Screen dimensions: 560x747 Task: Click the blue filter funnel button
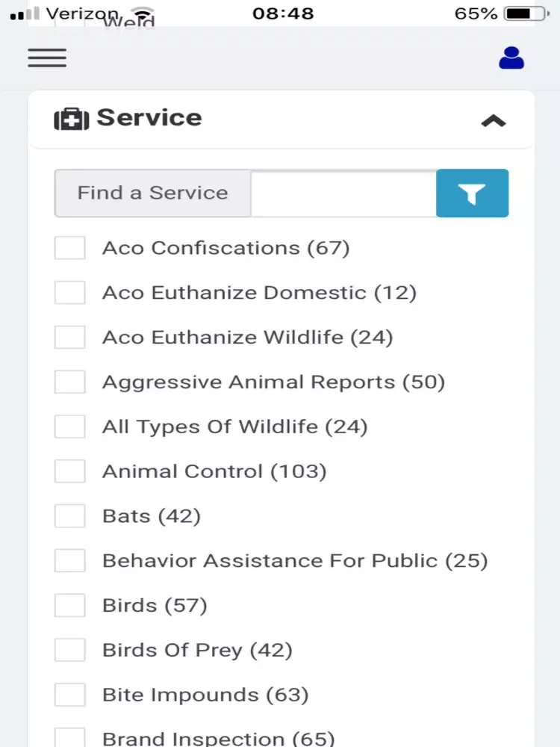click(473, 193)
